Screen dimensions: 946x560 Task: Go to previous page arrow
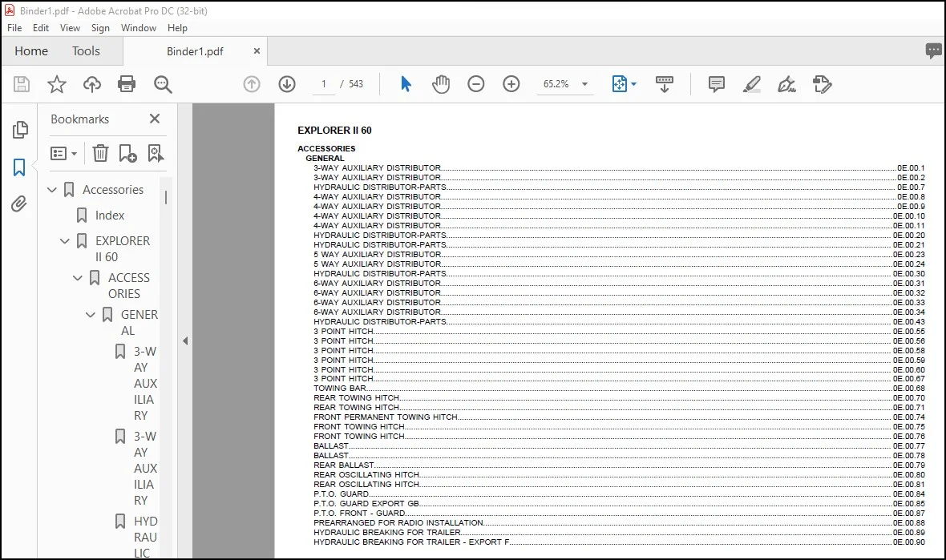point(252,84)
